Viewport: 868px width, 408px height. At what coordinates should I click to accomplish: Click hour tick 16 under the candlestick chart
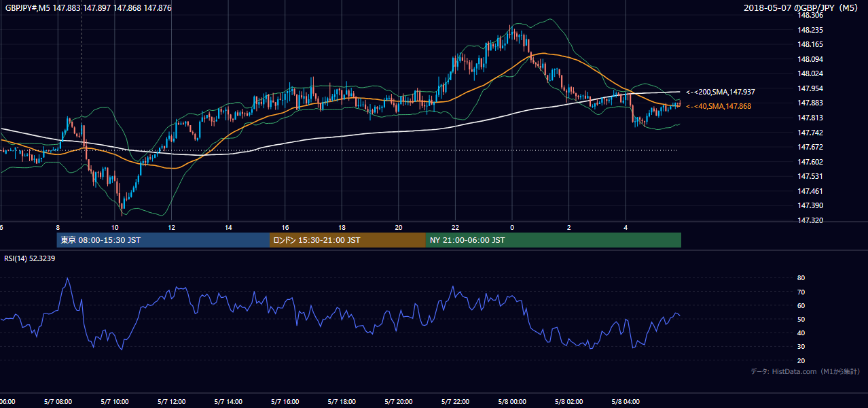point(285,228)
